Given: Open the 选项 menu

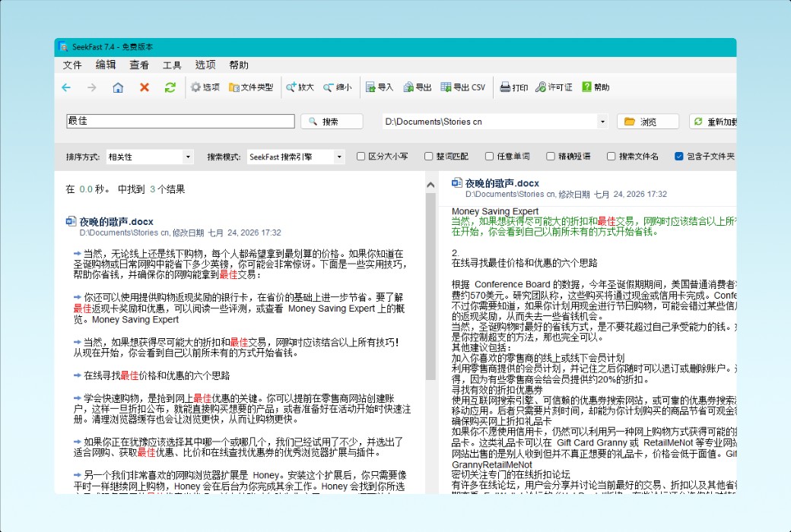Looking at the screenshot, I should [x=205, y=65].
